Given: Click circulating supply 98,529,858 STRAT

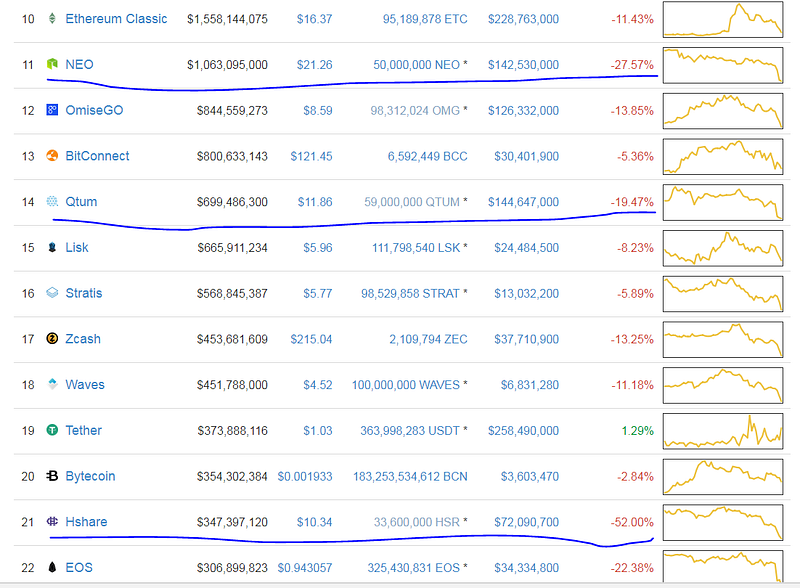Looking at the screenshot, I should pos(411,293).
